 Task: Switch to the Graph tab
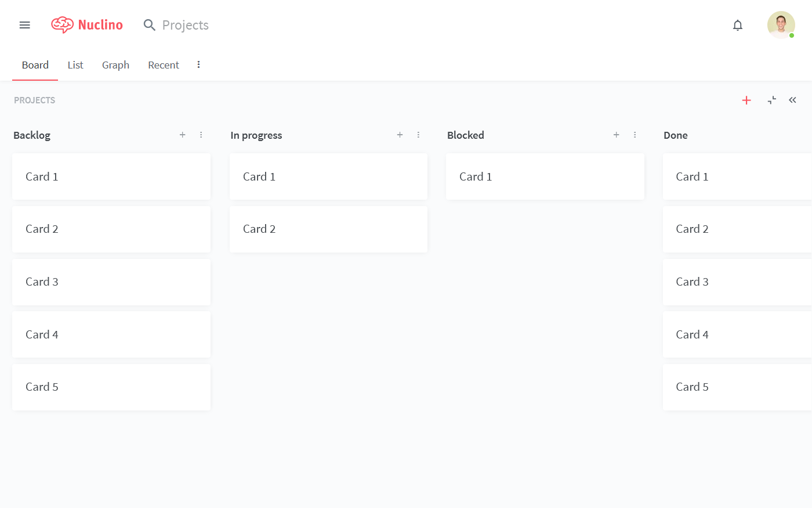click(x=115, y=65)
